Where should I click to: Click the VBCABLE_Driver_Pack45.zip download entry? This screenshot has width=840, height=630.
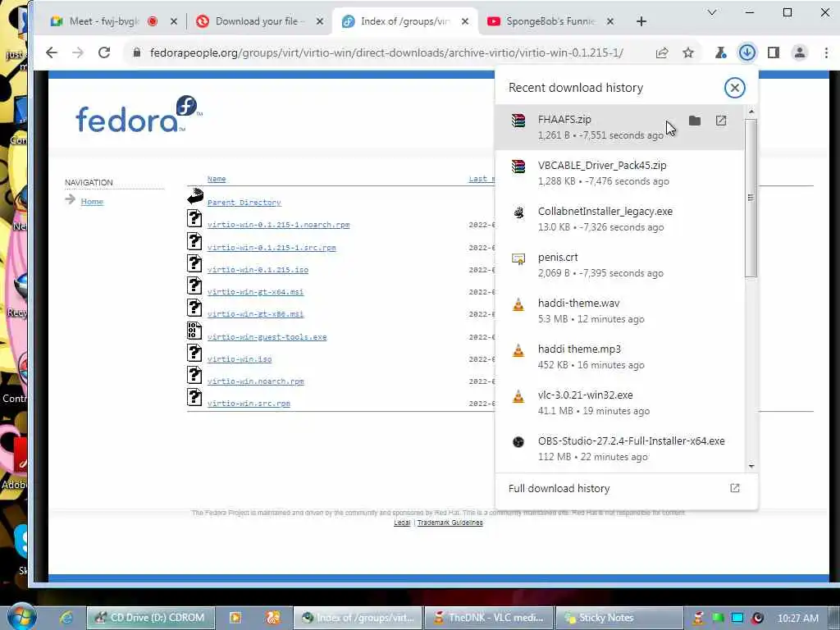(620, 173)
